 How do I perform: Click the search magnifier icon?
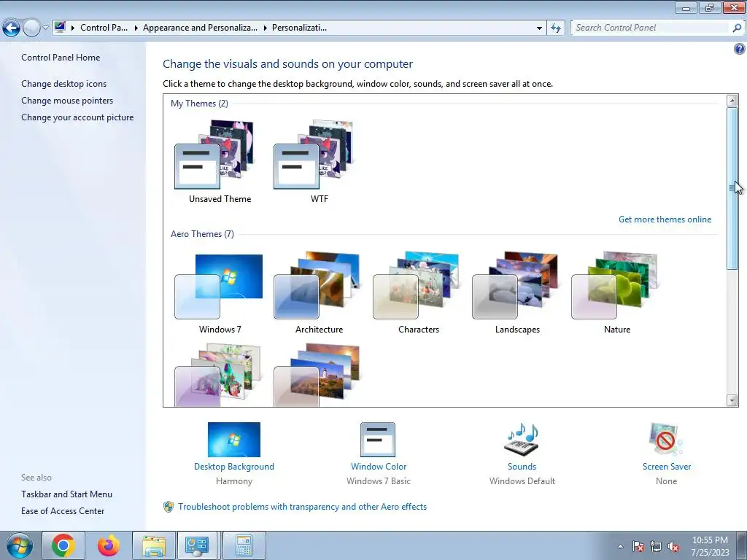[737, 28]
